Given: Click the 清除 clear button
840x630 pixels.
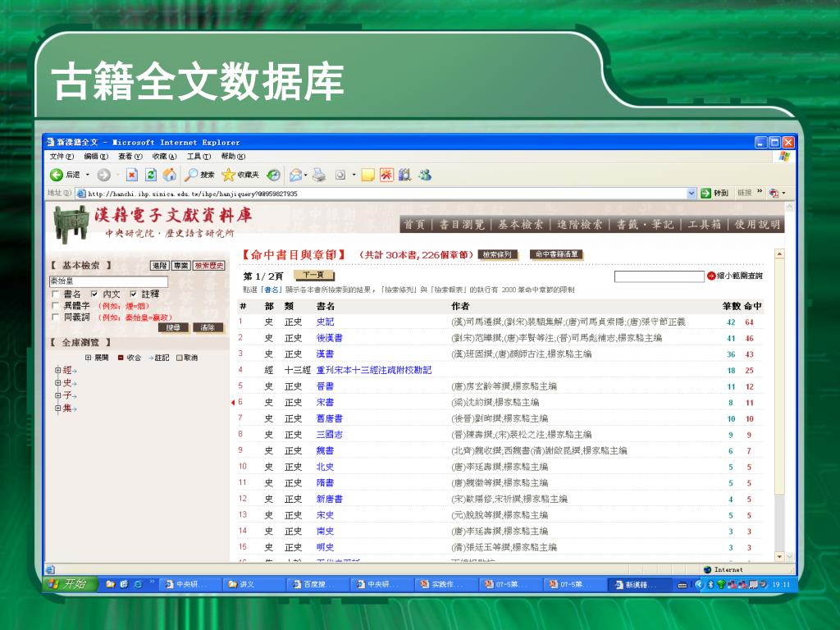Looking at the screenshot, I should (x=208, y=328).
